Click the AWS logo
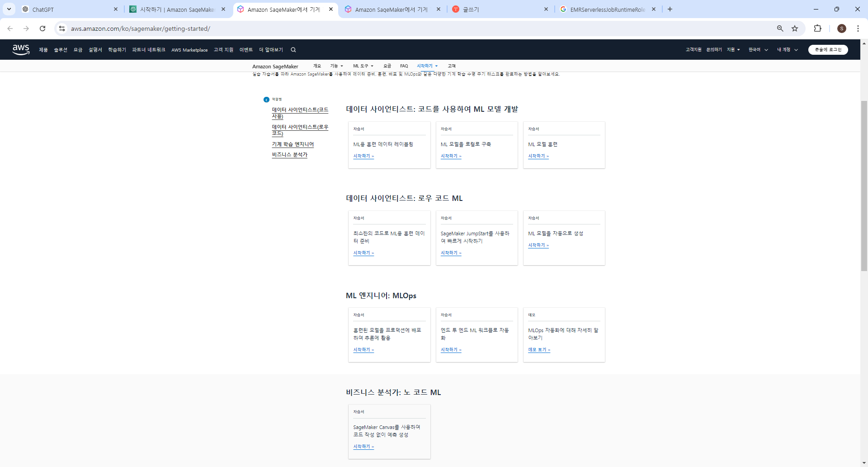This screenshot has height=467, width=868. (x=21, y=49)
